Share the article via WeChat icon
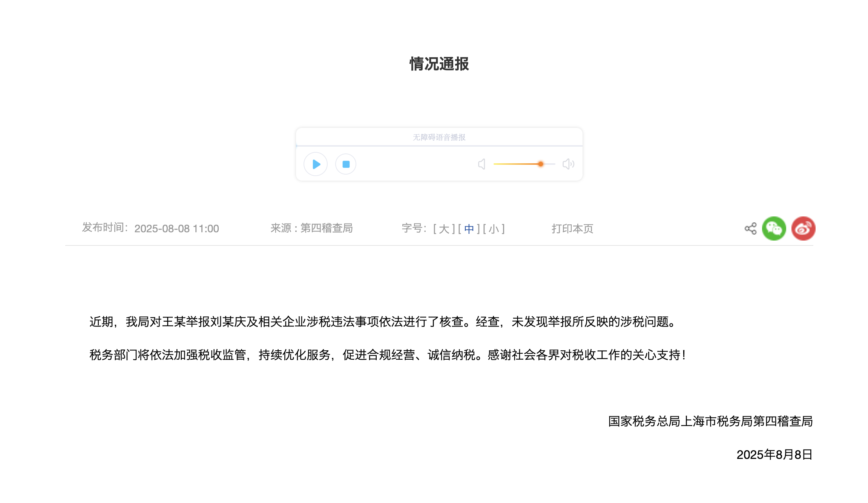The width and height of the screenshot is (868, 503). click(x=774, y=228)
